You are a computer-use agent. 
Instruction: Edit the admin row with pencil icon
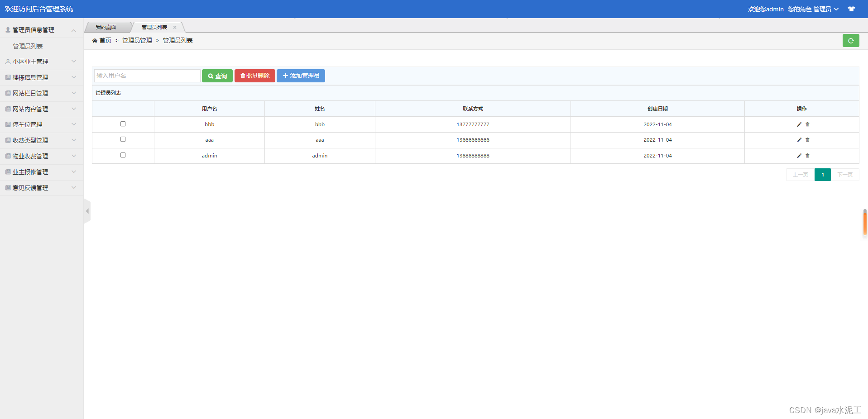pyautogui.click(x=799, y=156)
